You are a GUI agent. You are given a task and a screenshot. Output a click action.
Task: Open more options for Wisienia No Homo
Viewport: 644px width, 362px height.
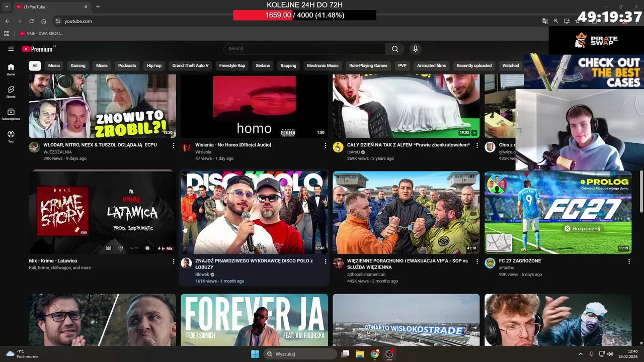pyautogui.click(x=326, y=145)
